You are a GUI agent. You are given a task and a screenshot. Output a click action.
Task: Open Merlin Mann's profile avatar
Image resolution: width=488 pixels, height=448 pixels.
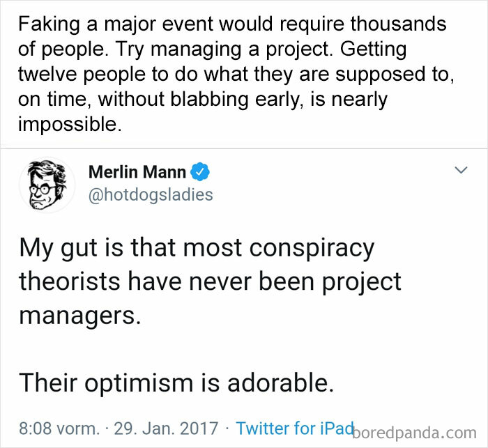(x=47, y=185)
